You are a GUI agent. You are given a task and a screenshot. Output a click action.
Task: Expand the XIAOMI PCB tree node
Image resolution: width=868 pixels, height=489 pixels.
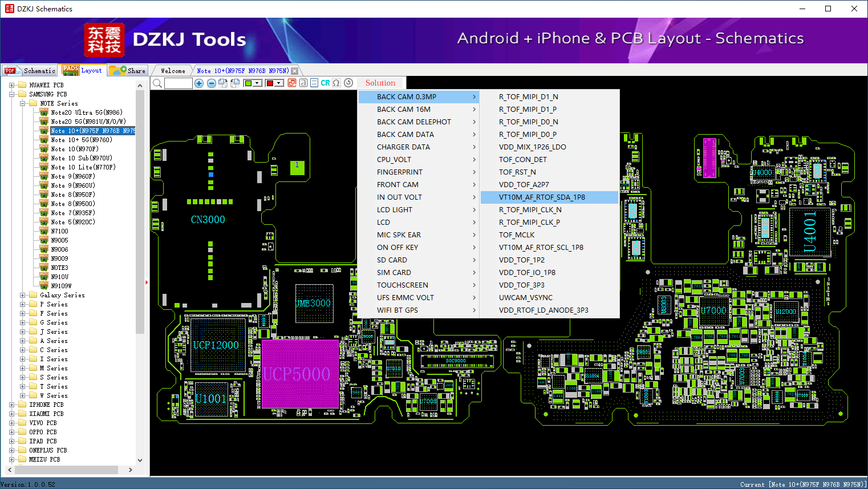pos(11,414)
